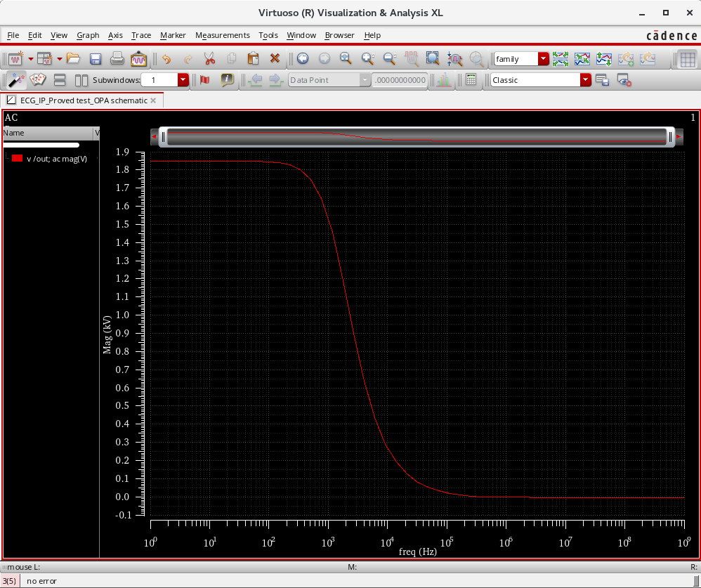Screen dimensions: 701x588
Task: Open the family dropdown
Action: click(x=543, y=58)
